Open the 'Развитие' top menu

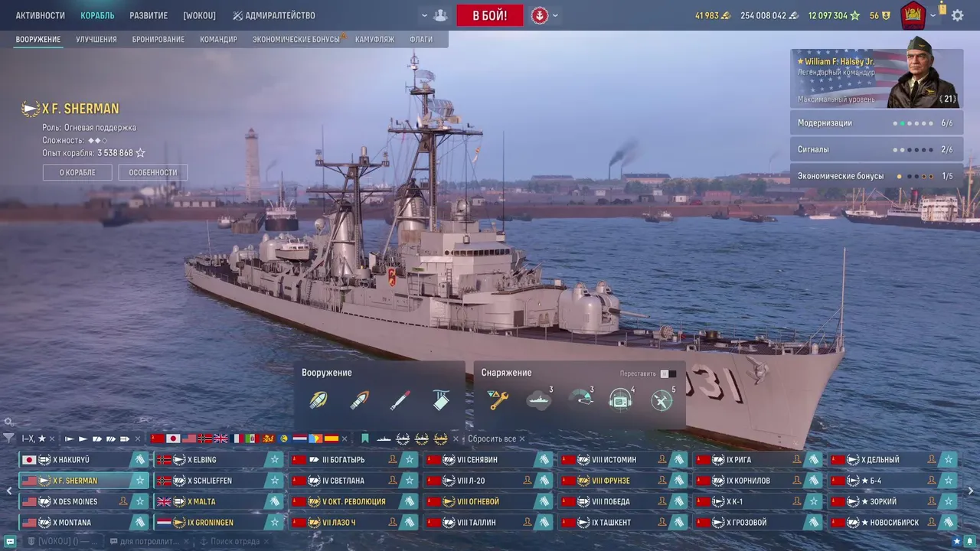pos(149,15)
